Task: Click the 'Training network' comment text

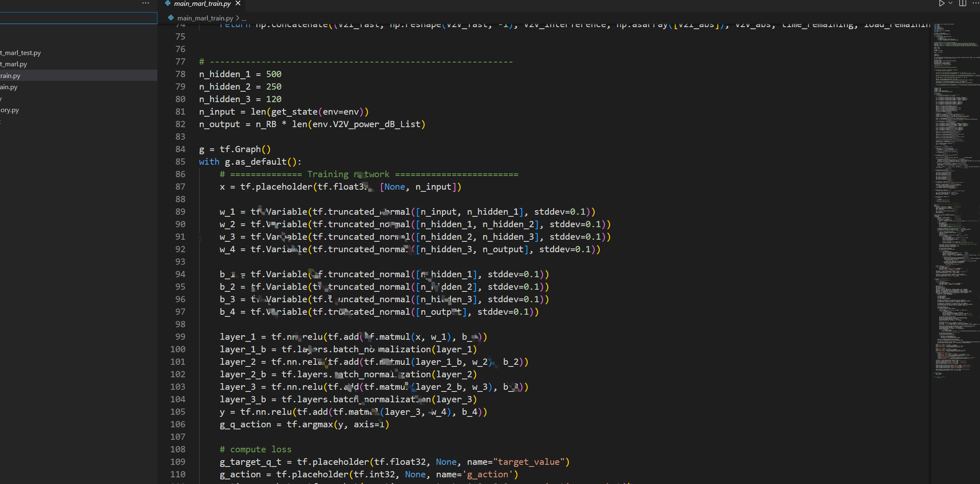Action: click(348, 174)
